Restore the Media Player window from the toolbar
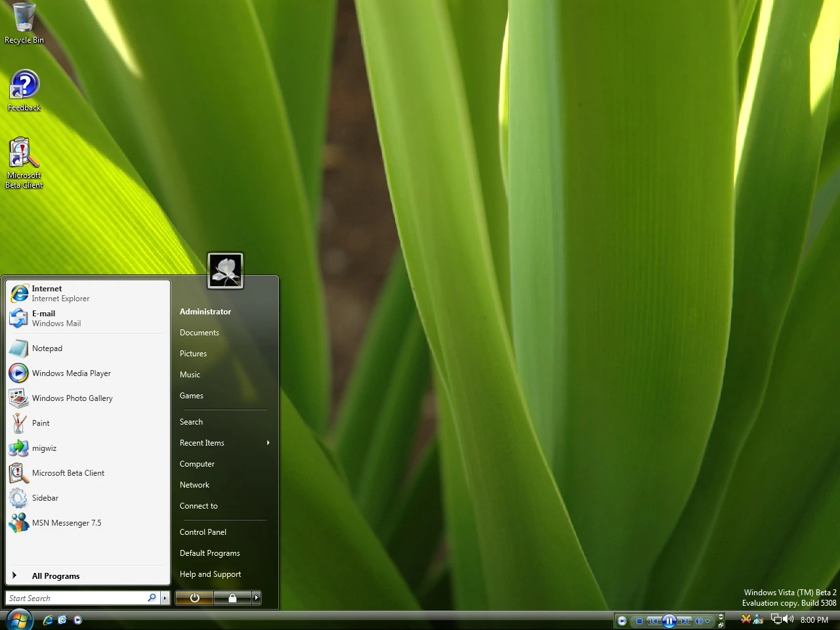The image size is (840, 630). point(721,625)
